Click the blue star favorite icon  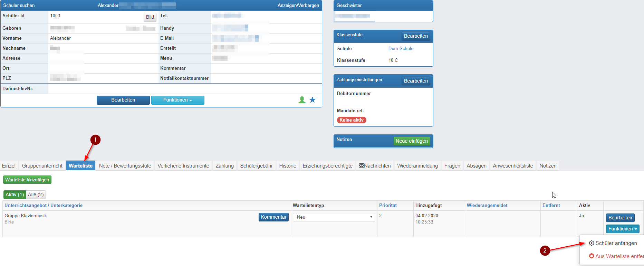tap(313, 100)
